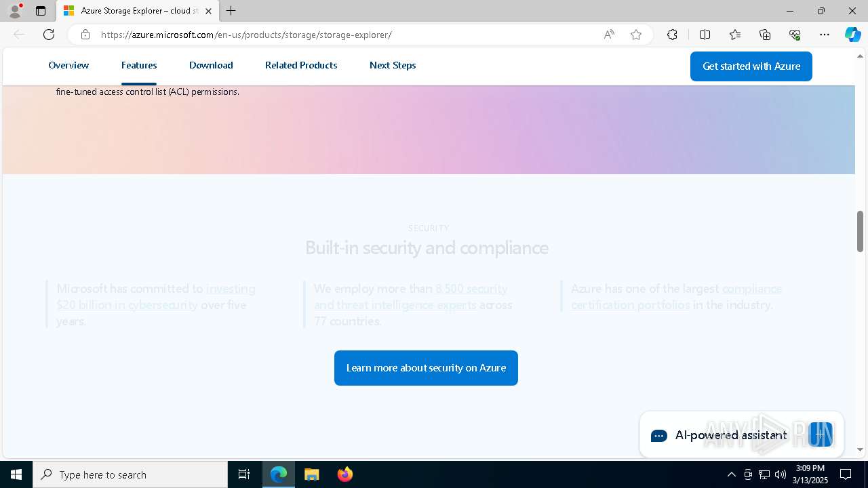Open Related Products section tab

tap(301, 65)
